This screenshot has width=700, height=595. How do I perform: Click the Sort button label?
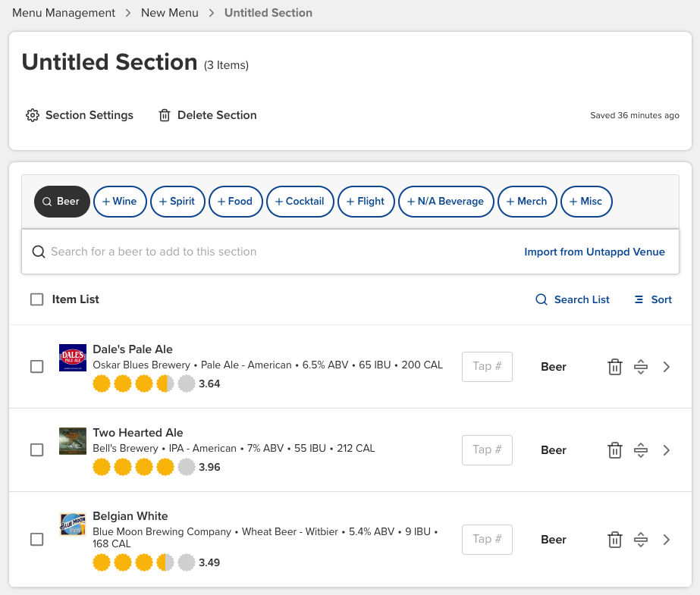pos(661,299)
